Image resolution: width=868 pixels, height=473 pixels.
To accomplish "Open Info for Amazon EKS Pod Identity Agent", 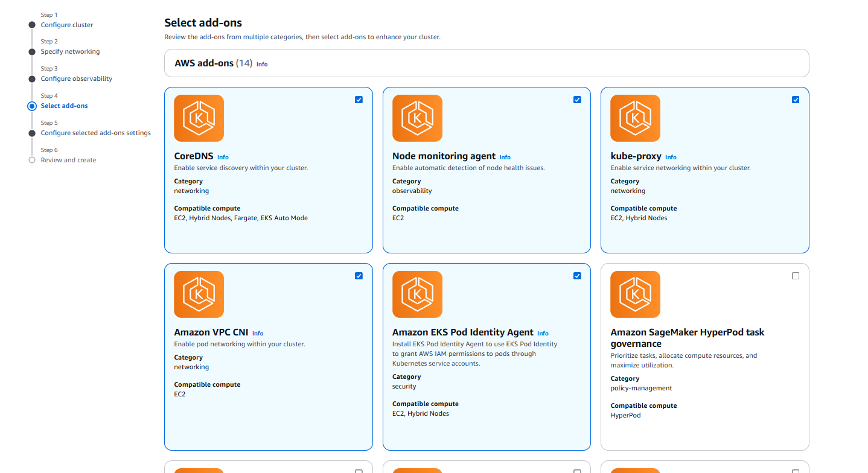I will click(543, 333).
